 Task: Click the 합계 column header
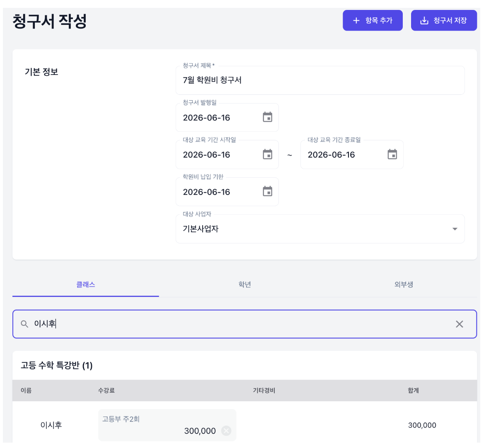[x=413, y=390]
